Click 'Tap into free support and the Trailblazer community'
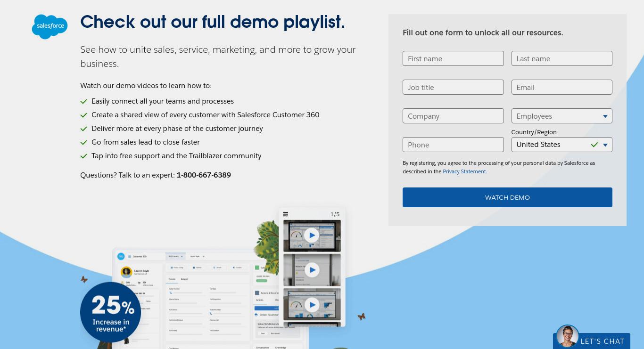This screenshot has width=644, height=349. [176, 155]
